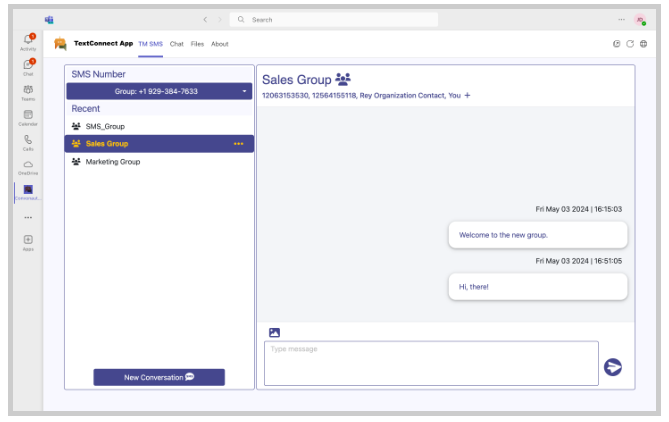The width and height of the screenshot is (669, 422).
Task: Click the participants list under Sales Group
Action: click(361, 95)
